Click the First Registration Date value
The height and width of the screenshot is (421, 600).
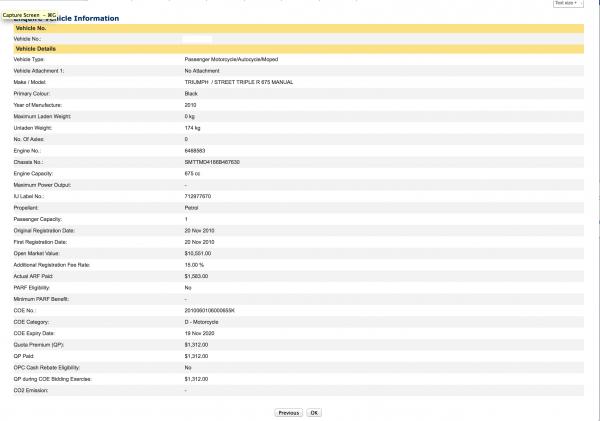[199, 242]
